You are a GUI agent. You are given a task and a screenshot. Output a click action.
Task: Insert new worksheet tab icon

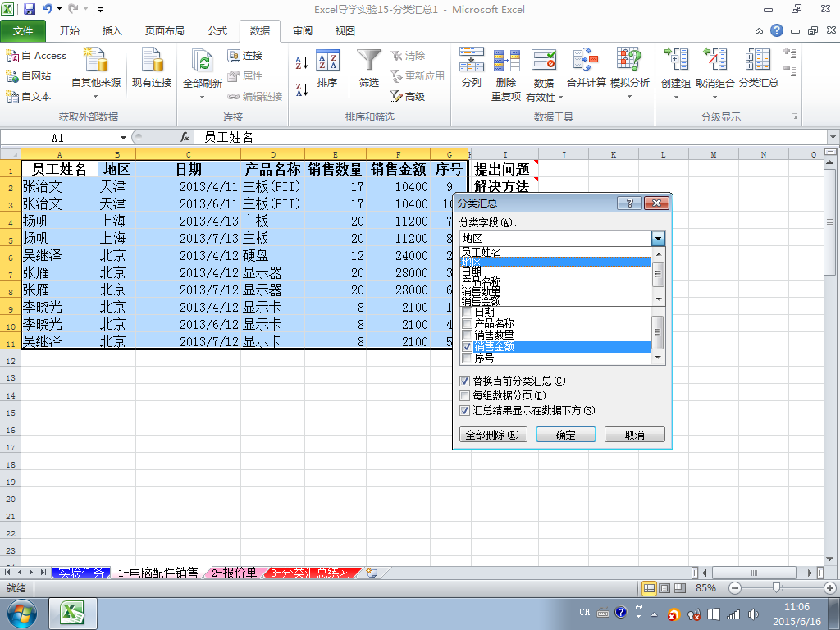[x=372, y=573]
